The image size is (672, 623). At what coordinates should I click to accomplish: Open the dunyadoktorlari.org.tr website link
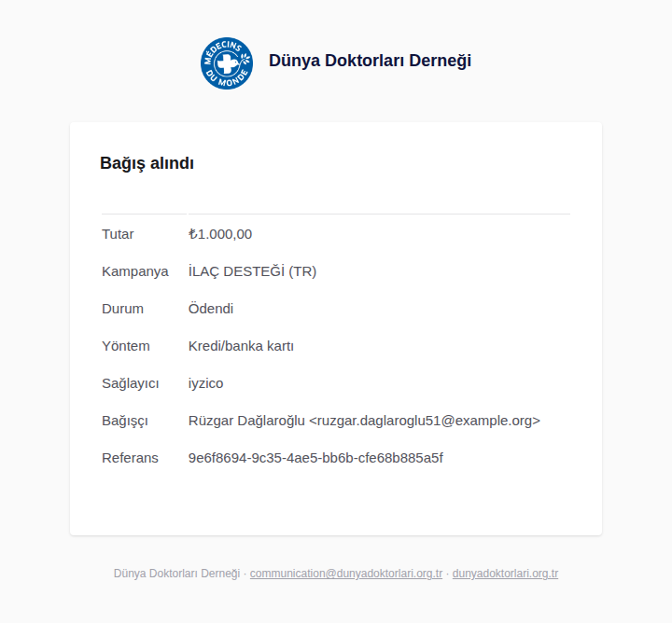(x=505, y=574)
